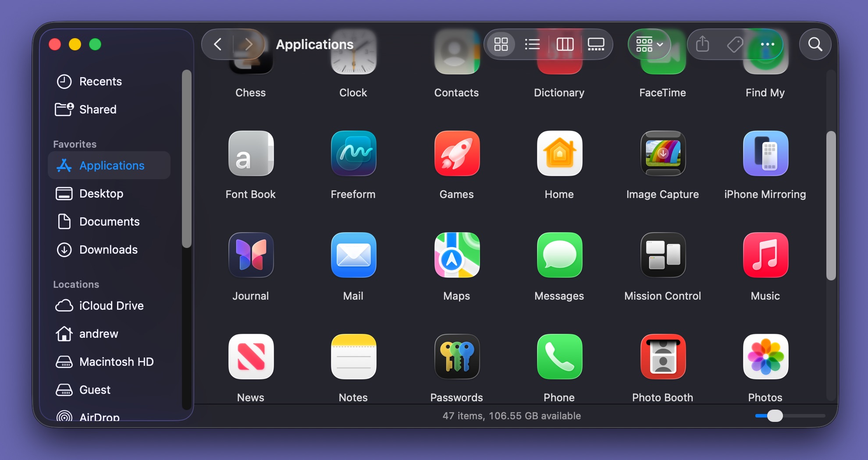
Task: Click the Chess label
Action: pyautogui.click(x=250, y=92)
